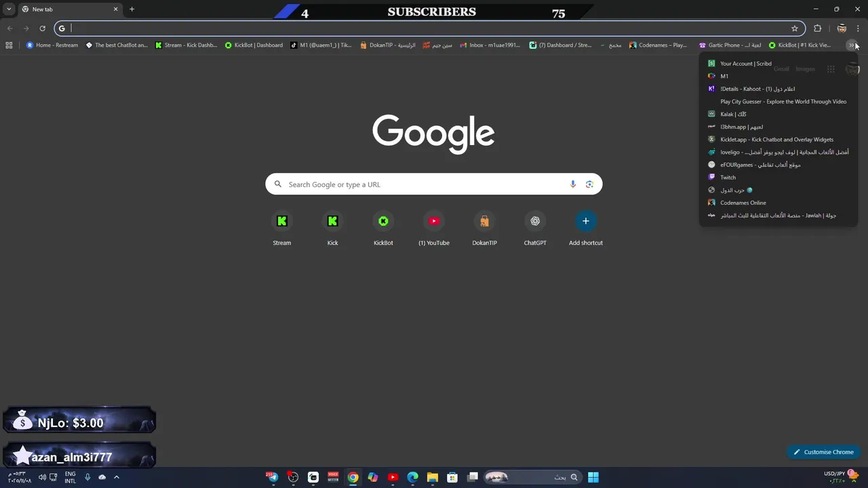Open the Extensions puzzle icon
The height and width of the screenshot is (488, 868).
click(817, 28)
